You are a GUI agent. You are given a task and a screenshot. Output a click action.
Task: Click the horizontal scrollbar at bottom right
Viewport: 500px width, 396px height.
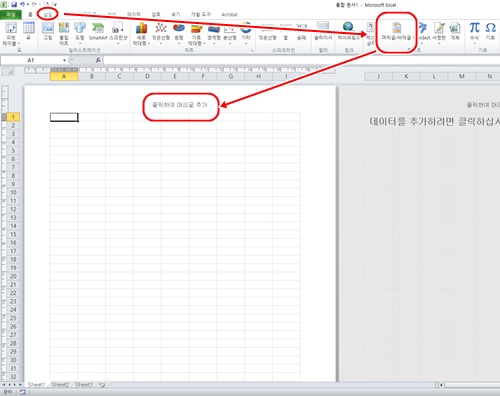pos(472,385)
